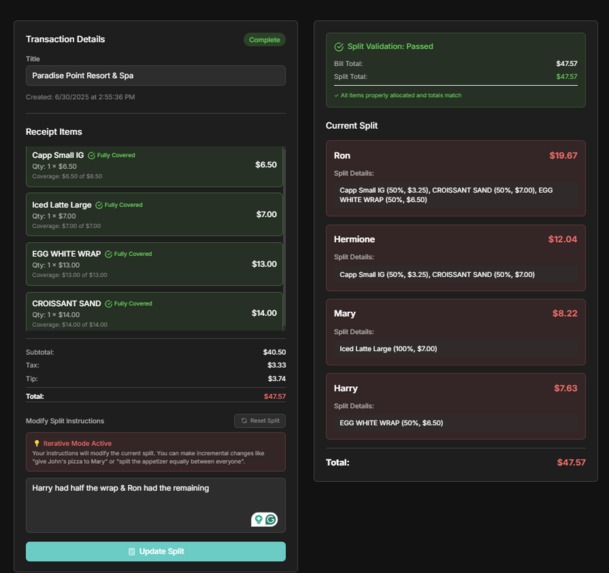Screen dimensions: 609x573
Task: Click the Fully Covered check icon on Iced Latte Large
Action: [x=99, y=205]
